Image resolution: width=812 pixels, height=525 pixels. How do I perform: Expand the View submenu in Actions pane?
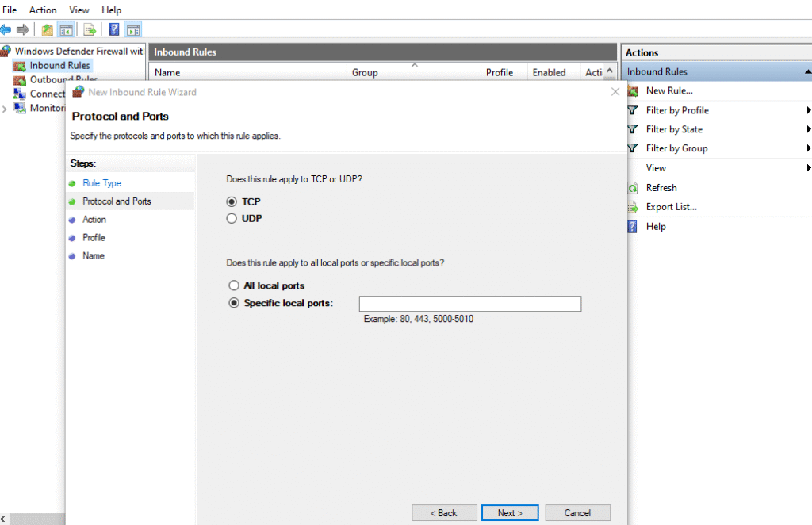pyautogui.click(x=808, y=167)
